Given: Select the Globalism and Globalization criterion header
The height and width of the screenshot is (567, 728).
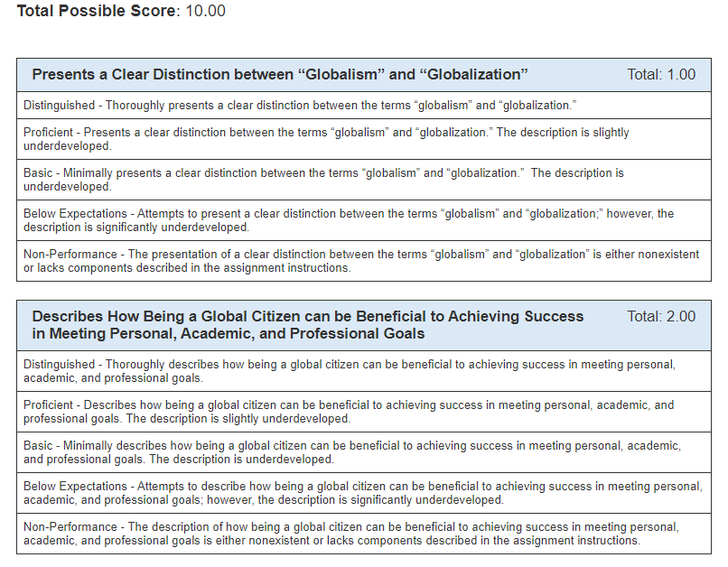Looking at the screenshot, I should pyautogui.click(x=280, y=74).
